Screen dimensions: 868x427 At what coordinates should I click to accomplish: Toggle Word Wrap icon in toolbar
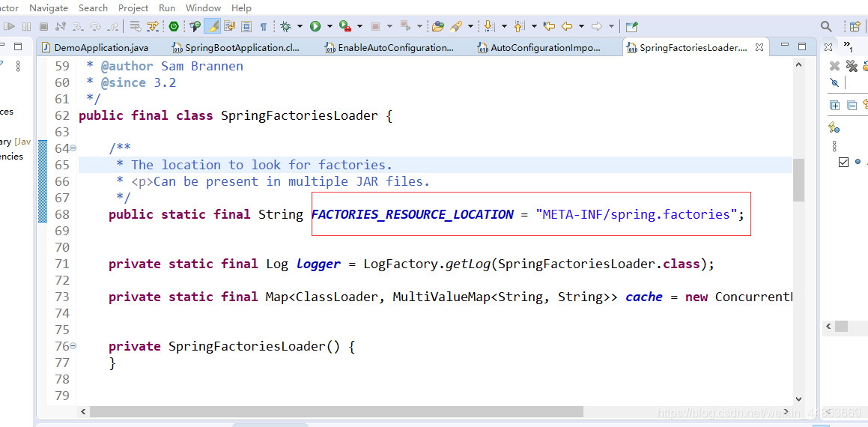point(229,26)
